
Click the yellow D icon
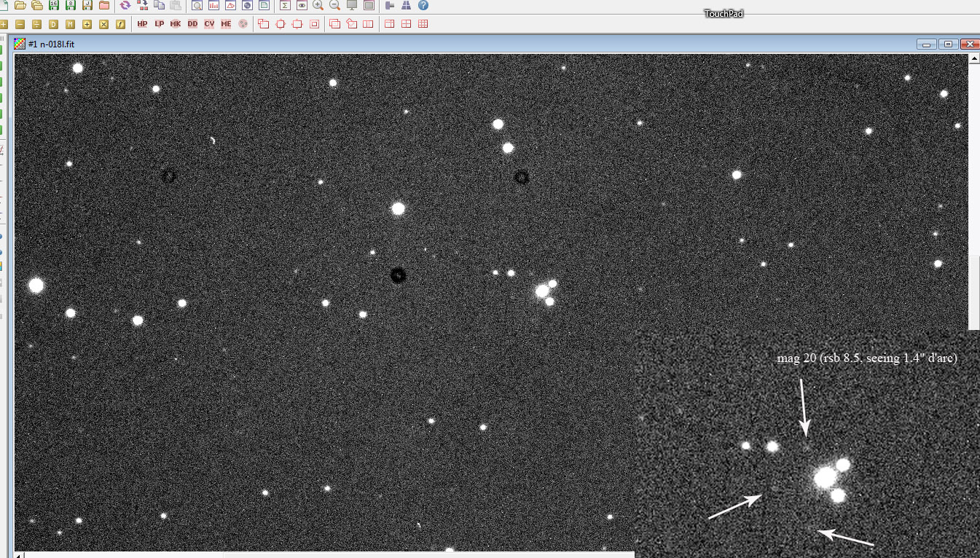point(54,24)
